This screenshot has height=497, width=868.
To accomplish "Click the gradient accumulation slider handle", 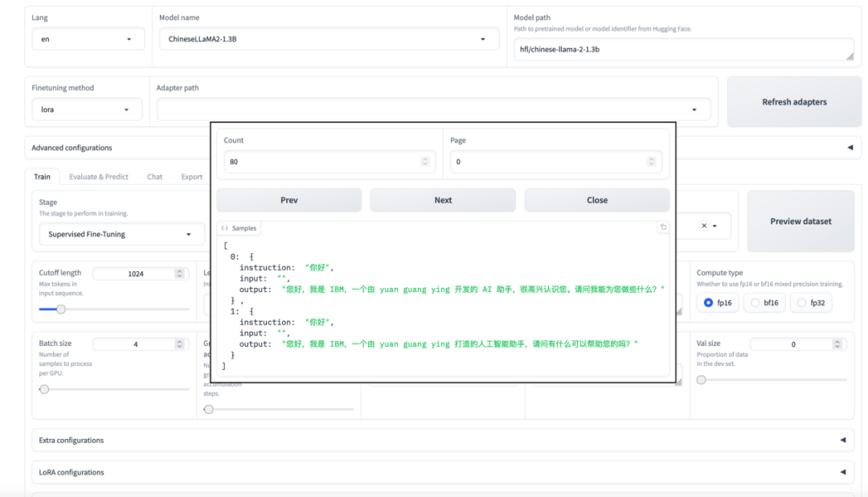I will pyautogui.click(x=209, y=409).
